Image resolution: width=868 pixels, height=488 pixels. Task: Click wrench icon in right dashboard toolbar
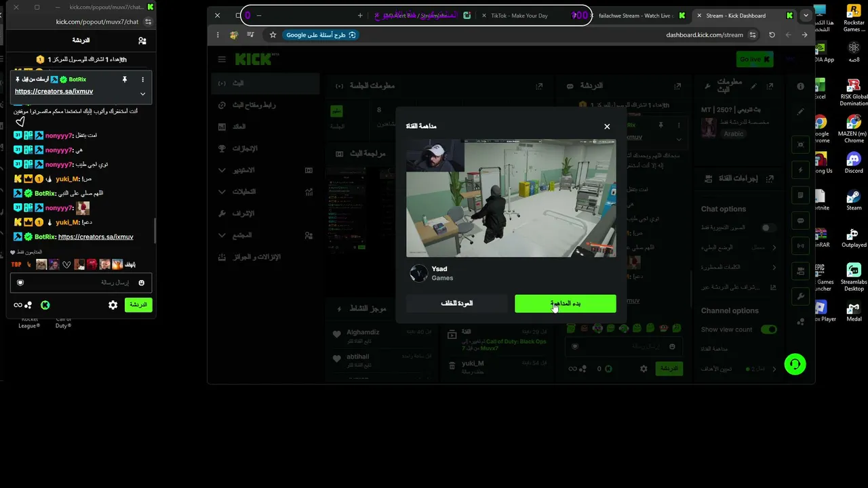[x=801, y=296]
